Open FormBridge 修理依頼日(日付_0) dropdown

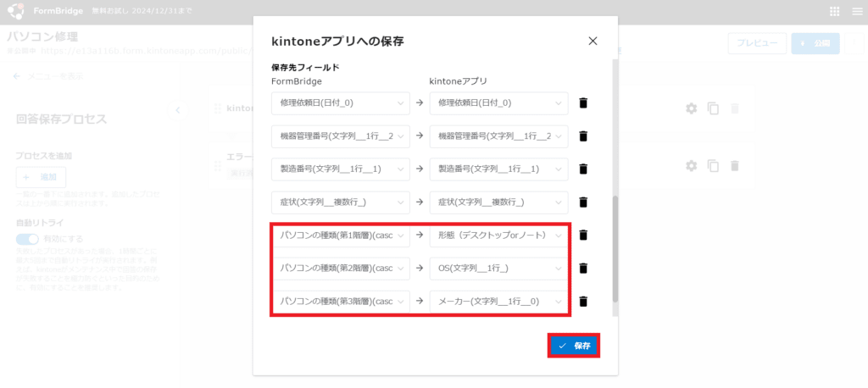pyautogui.click(x=340, y=103)
